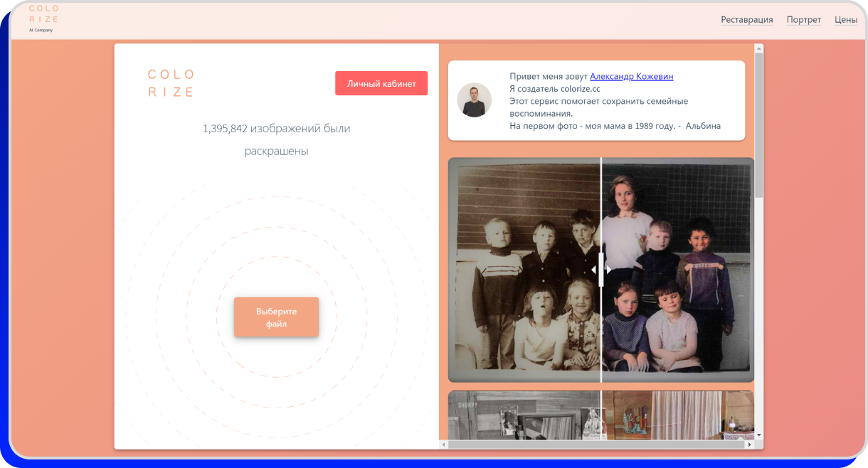Image resolution: width=868 pixels, height=468 pixels.
Task: Grab the before/after comparison slider handle
Action: (601, 270)
